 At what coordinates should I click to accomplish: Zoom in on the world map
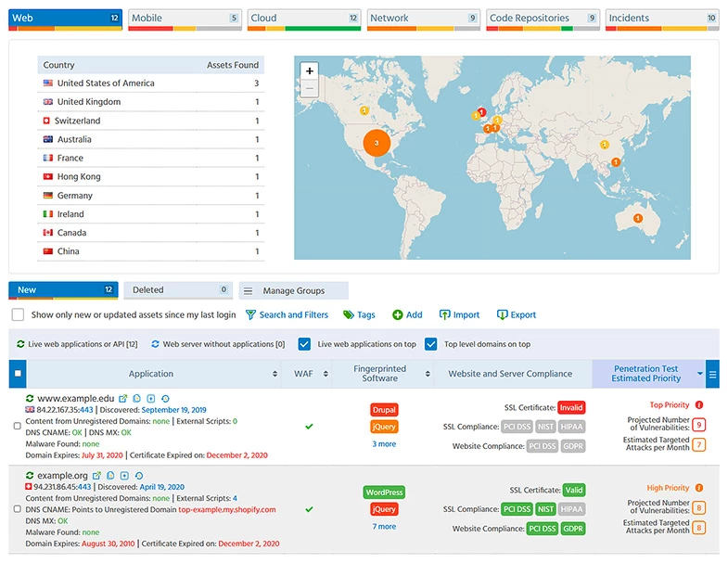pos(310,70)
